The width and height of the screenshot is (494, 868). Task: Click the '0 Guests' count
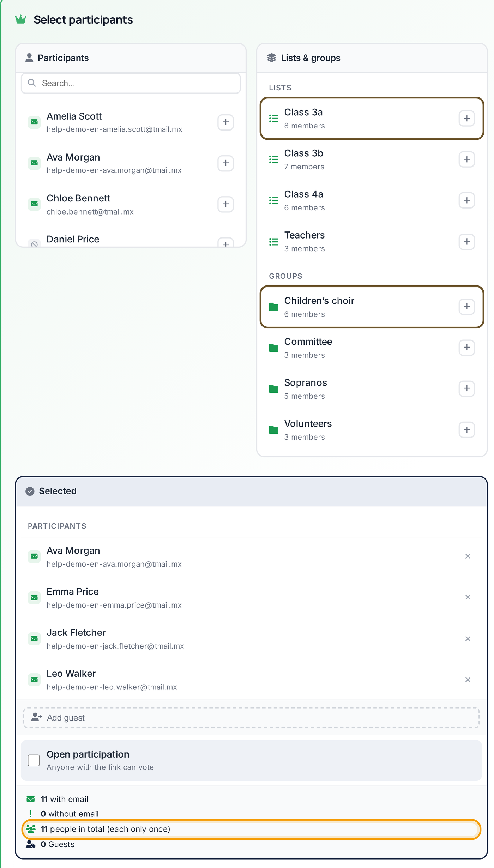click(58, 844)
